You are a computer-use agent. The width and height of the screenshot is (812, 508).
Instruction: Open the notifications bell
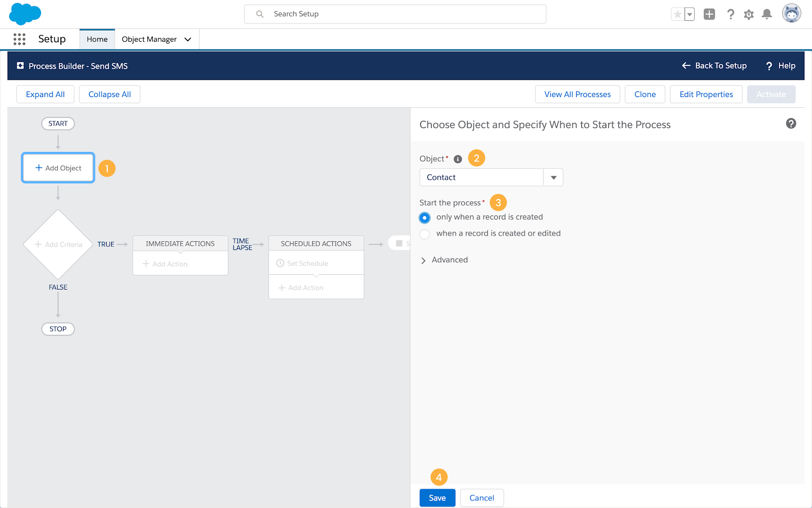click(x=767, y=14)
